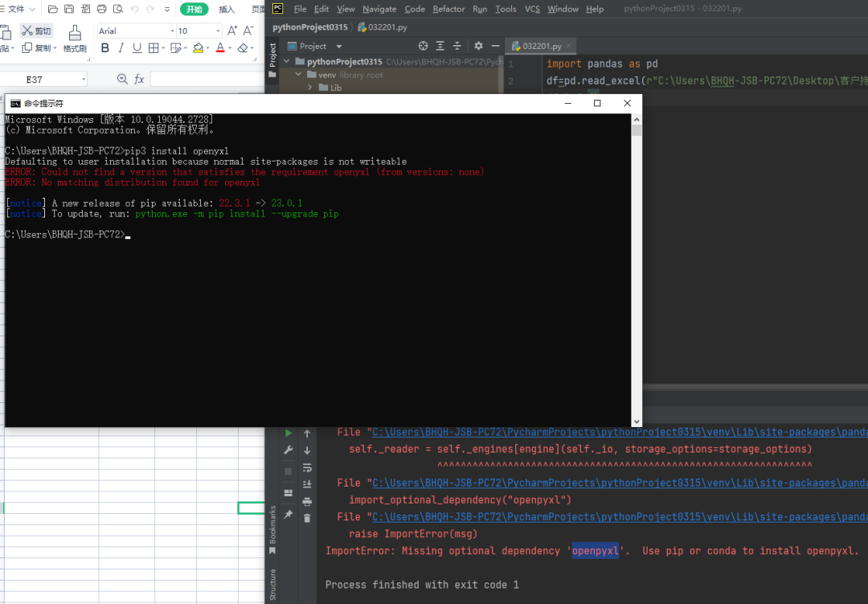Open the Refactor menu in PyCharm

point(448,9)
